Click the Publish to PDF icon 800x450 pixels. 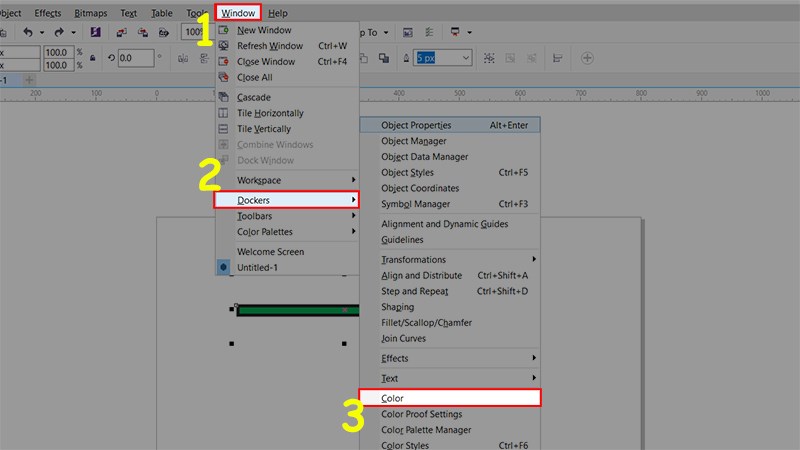[x=164, y=33]
